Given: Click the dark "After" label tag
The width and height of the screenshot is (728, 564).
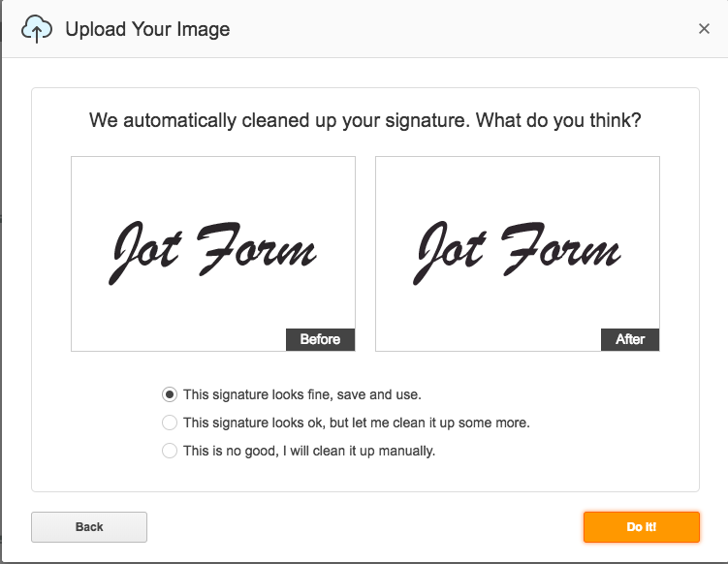Looking at the screenshot, I should [x=630, y=339].
